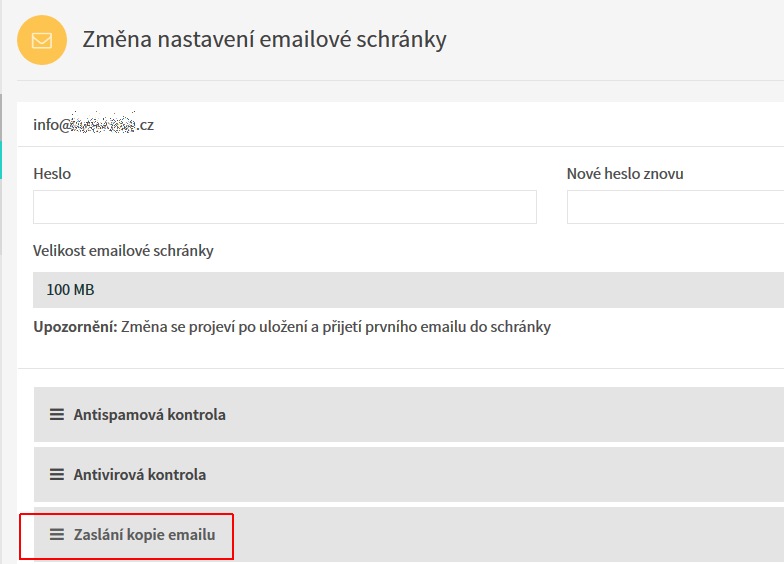Click the teal strip on left edge
This screenshot has width=784, height=564.
pos(1,160)
